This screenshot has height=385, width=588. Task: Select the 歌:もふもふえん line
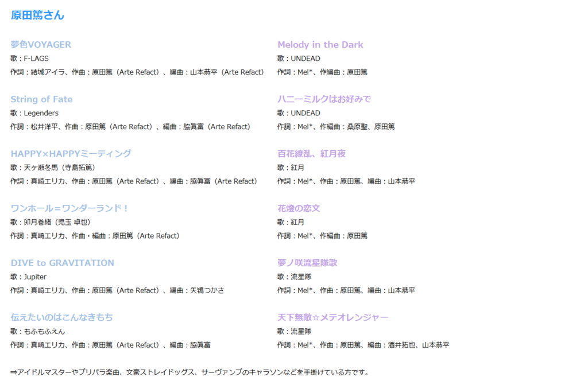[38, 332]
